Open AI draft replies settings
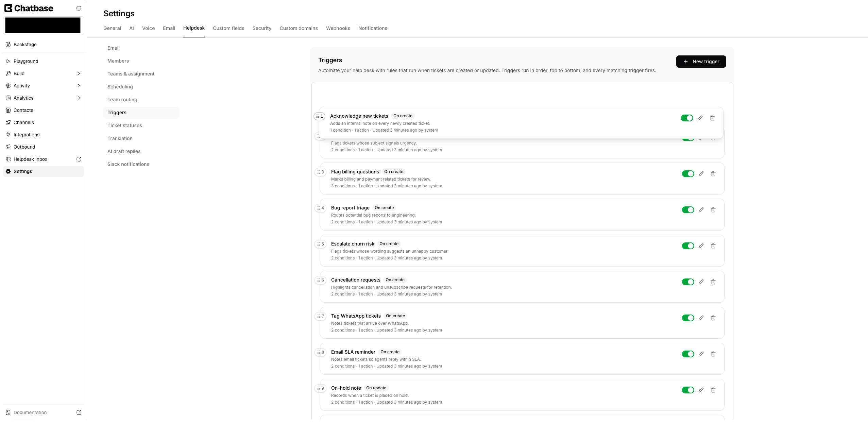Viewport: 868px width, 440px height. click(x=141, y=151)
